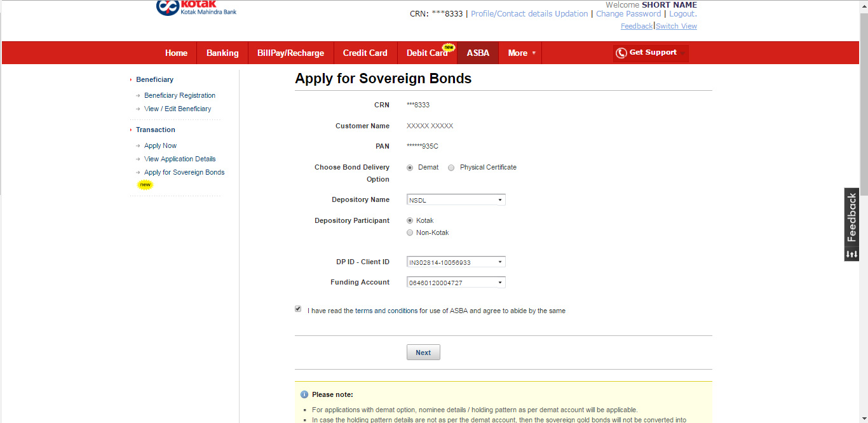This screenshot has height=423, width=868.
Task: Click the info icon beside Please note
Action: [304, 394]
